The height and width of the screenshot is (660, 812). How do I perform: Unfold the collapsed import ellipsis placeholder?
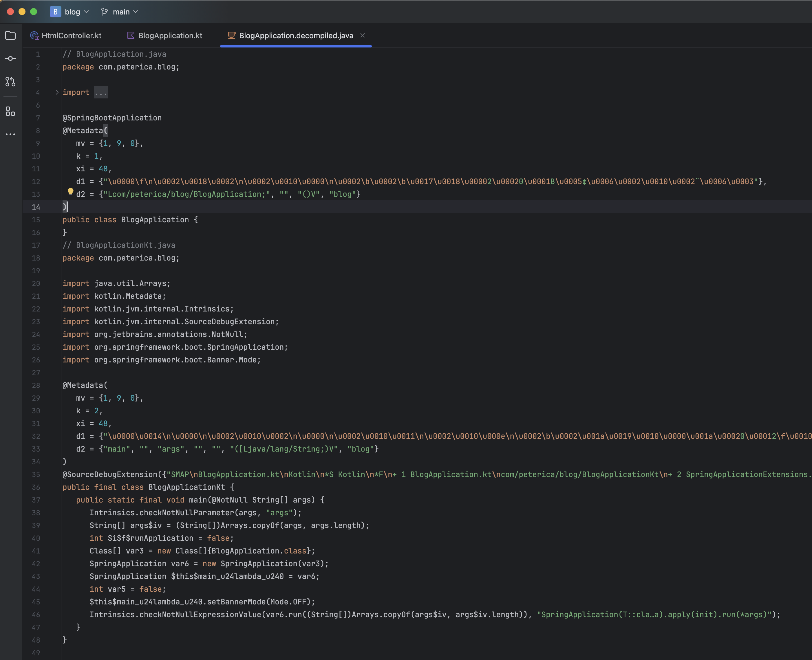(101, 92)
